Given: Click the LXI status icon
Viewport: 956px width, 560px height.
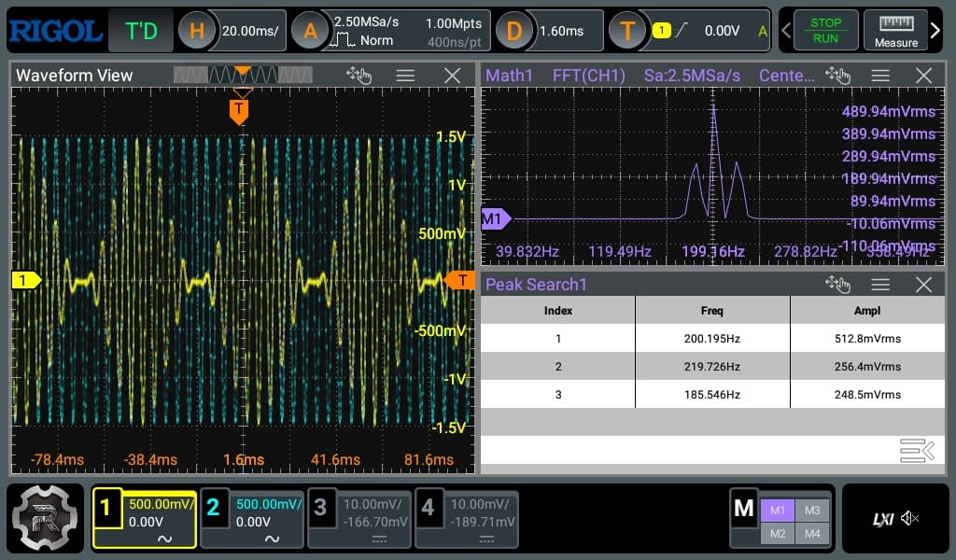Looking at the screenshot, I should [x=883, y=519].
